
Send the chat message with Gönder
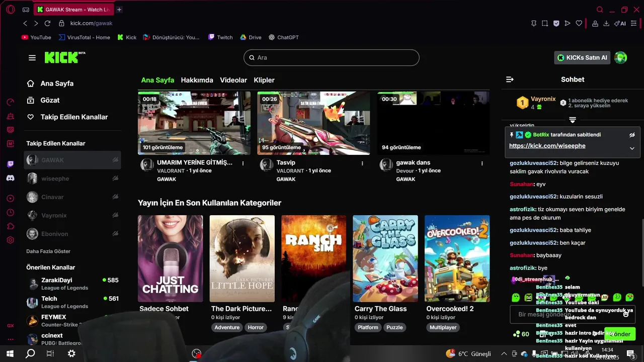(x=620, y=334)
